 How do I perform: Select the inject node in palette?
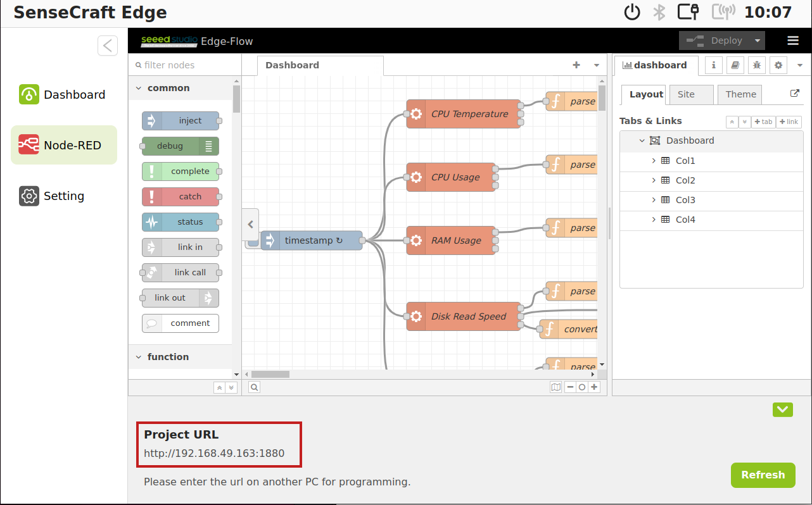[181, 121]
